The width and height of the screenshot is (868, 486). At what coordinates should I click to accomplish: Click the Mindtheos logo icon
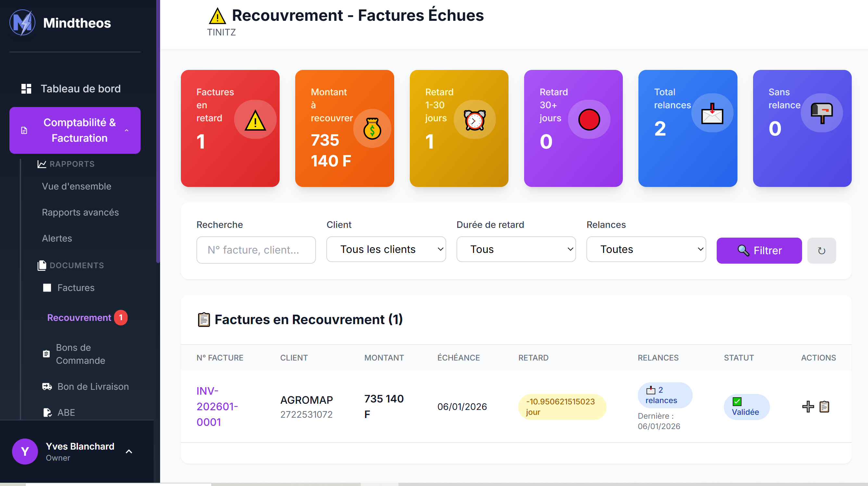coord(22,23)
